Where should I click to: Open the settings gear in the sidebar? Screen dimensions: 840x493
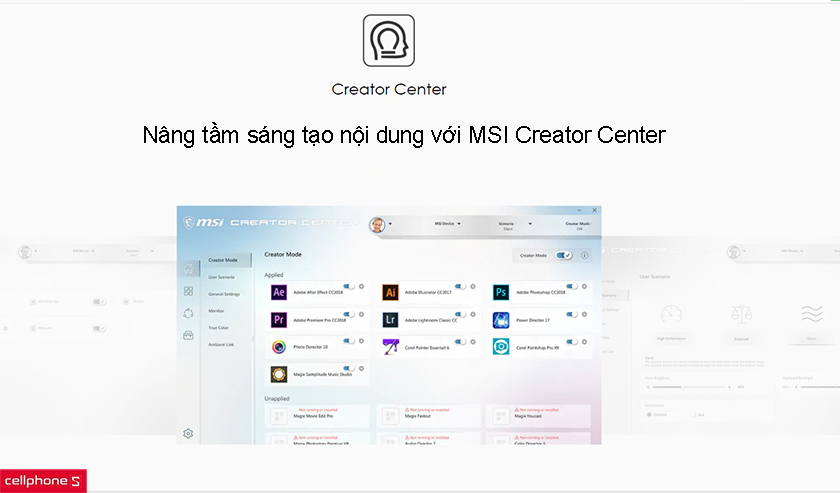click(x=188, y=434)
